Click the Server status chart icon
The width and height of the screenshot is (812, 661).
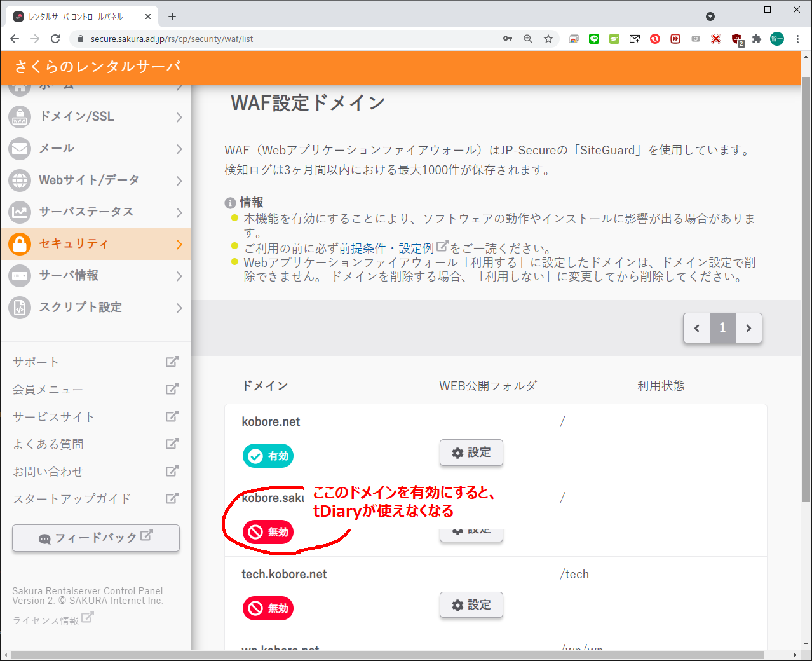[20, 212]
